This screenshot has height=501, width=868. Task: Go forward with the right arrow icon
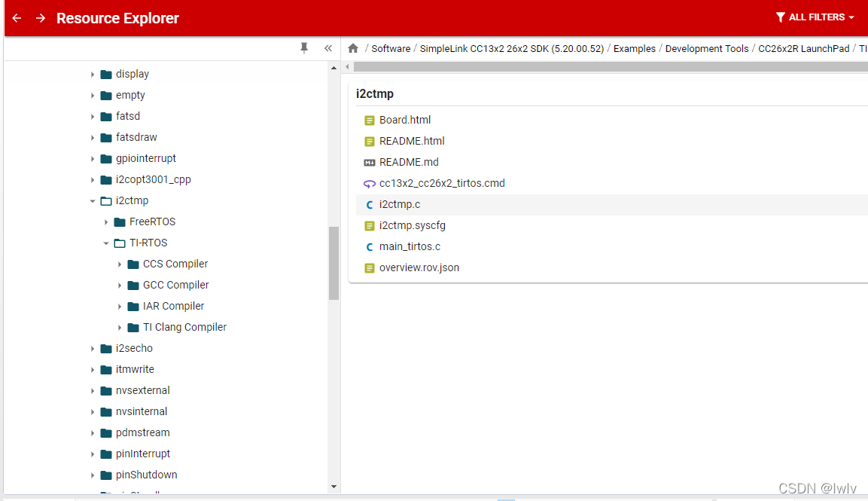[41, 18]
